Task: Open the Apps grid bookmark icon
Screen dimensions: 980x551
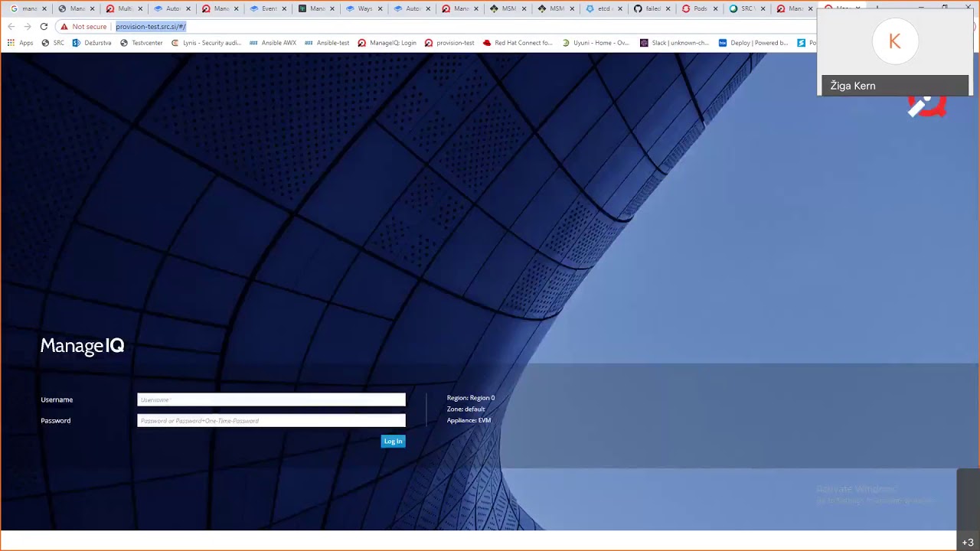Action: pyautogui.click(x=11, y=43)
